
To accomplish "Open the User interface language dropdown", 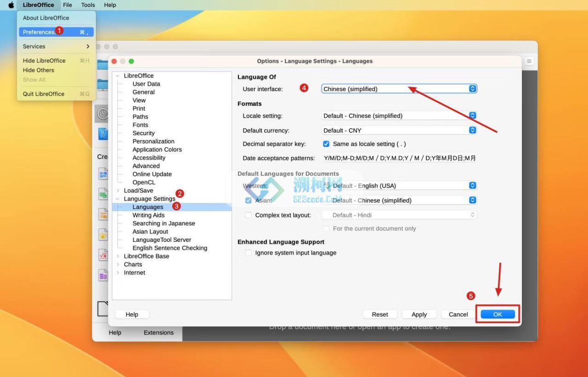I will (399, 89).
